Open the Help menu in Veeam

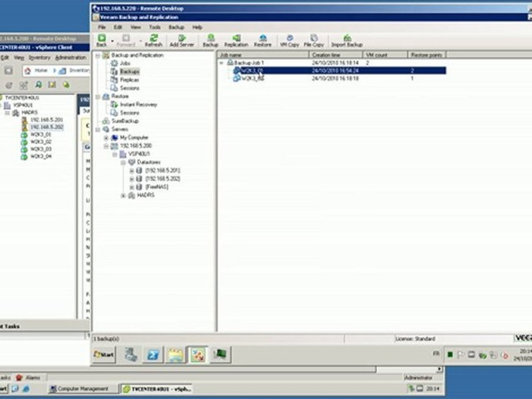coord(197,27)
